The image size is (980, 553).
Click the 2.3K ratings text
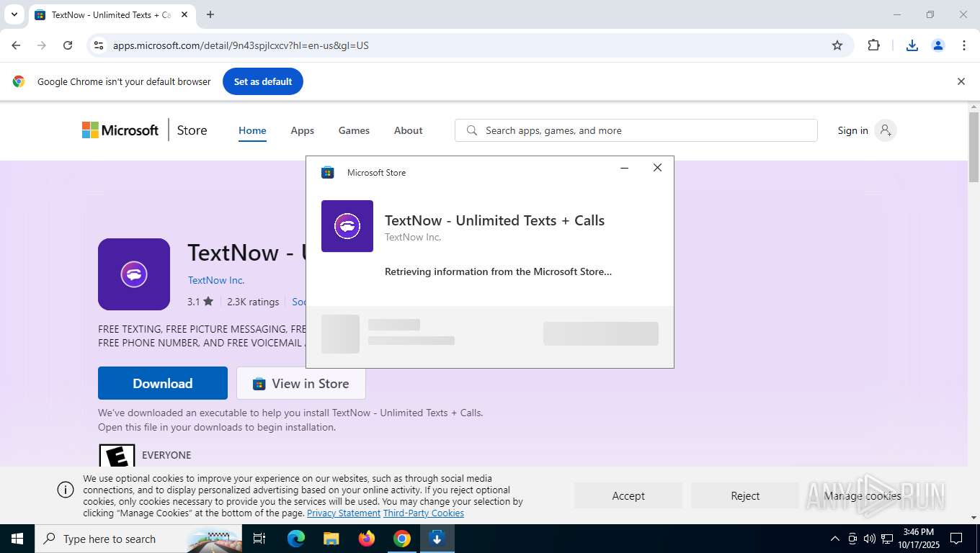pyautogui.click(x=253, y=302)
